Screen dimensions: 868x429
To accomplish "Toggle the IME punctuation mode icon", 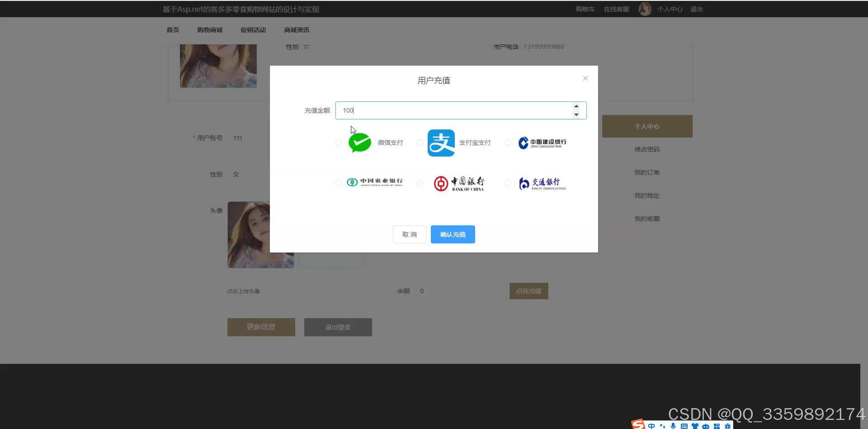I will 662,426.
